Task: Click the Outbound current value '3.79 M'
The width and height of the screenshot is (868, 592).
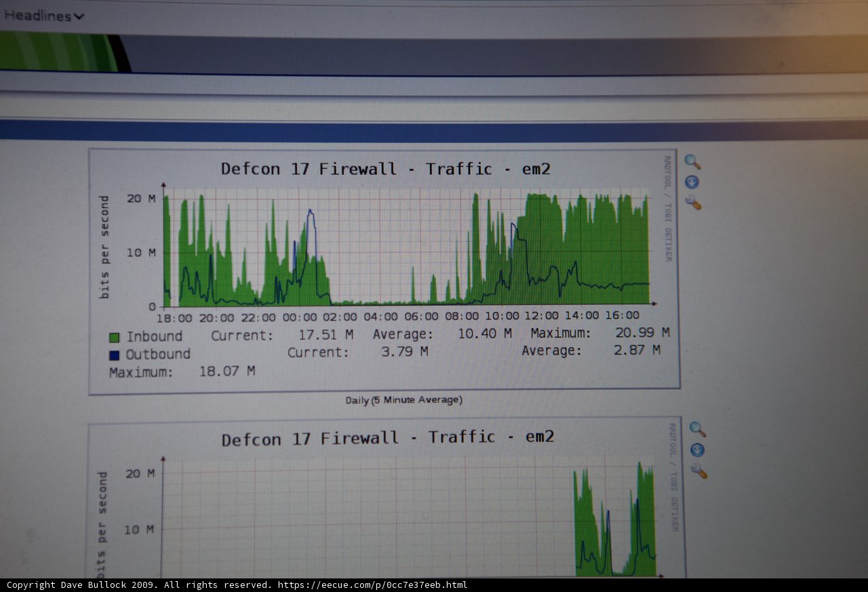Action: point(403,351)
